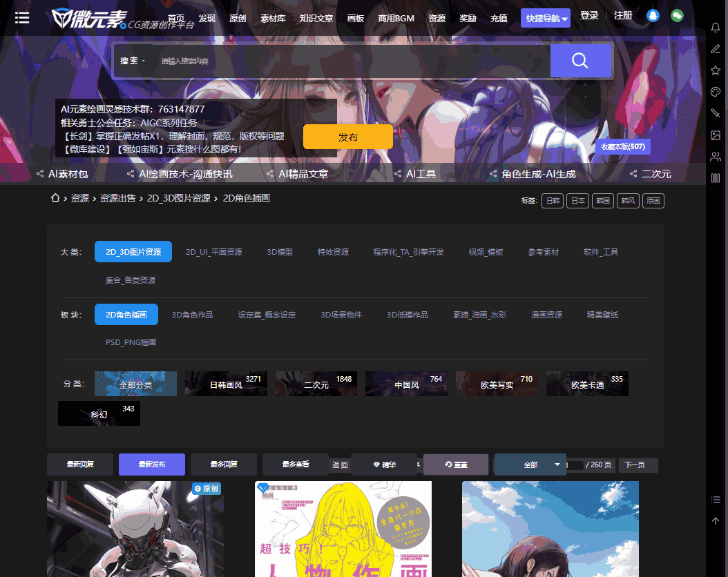The image size is (728, 577).
Task: Open the 商用BGM nav item
Action: 396,18
